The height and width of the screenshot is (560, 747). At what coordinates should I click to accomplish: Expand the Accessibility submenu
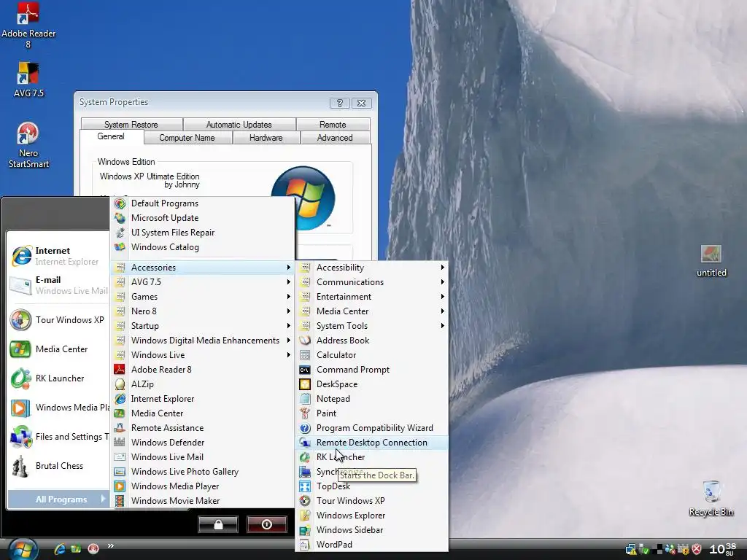(x=372, y=268)
